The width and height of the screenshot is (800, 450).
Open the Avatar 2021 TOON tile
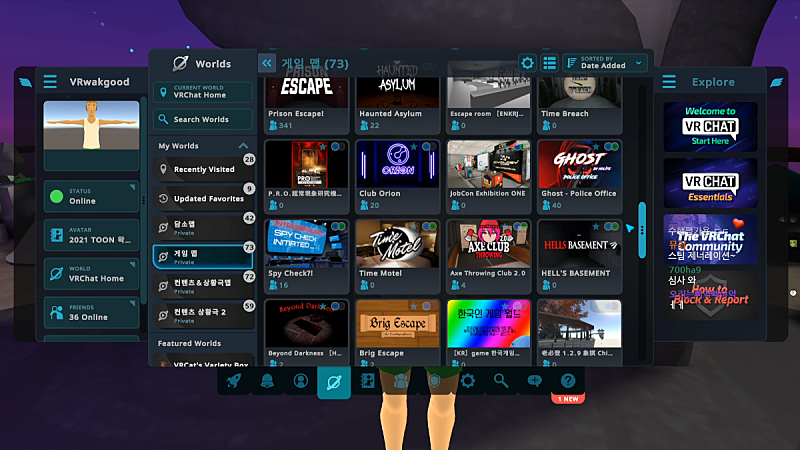(x=91, y=235)
